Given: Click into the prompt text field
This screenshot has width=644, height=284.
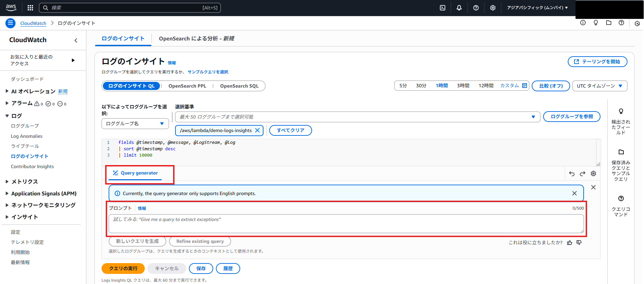Looking at the screenshot, I should pos(346,223).
